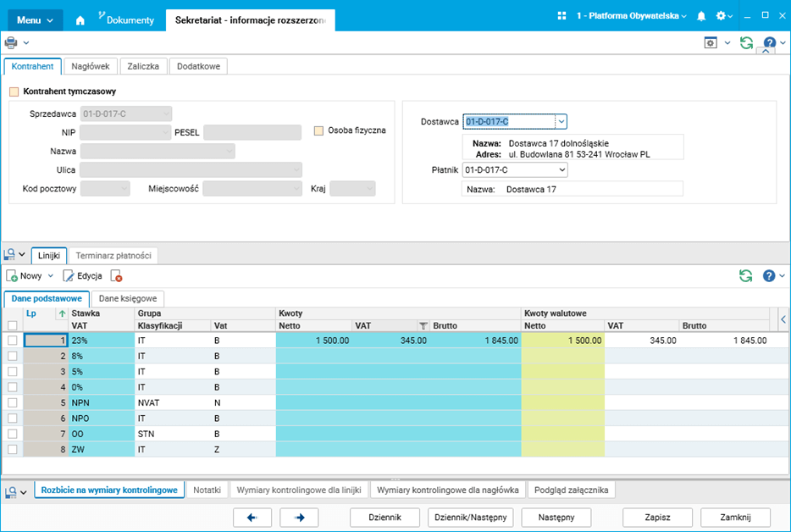Toggle the Osoba fizyczna checkbox
The height and width of the screenshot is (532, 791).
pos(319,130)
